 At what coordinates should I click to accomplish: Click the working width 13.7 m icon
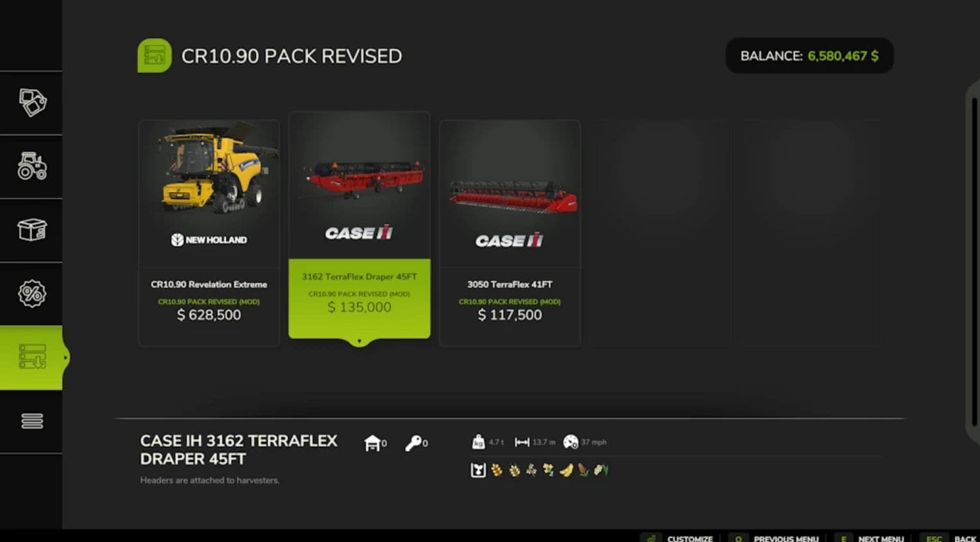tap(522, 442)
